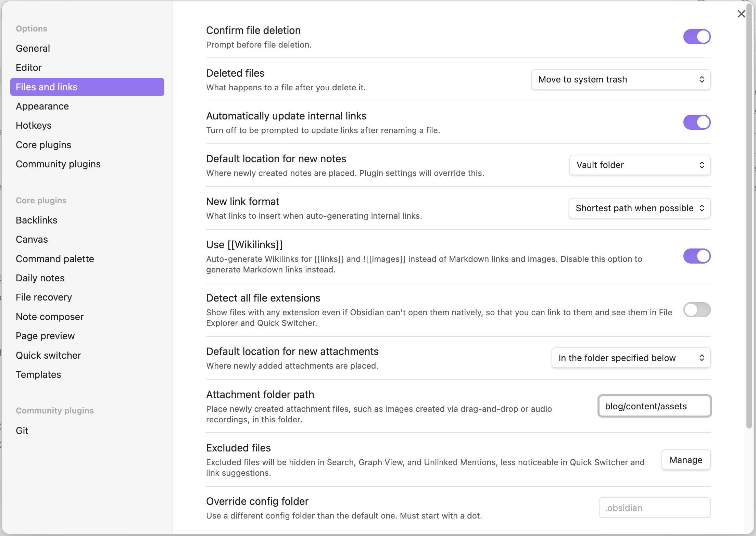
Task: Open the General settings tab
Action: click(33, 48)
